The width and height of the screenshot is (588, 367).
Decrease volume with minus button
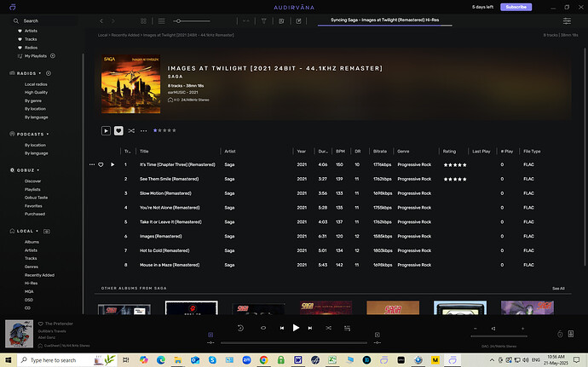click(476, 329)
